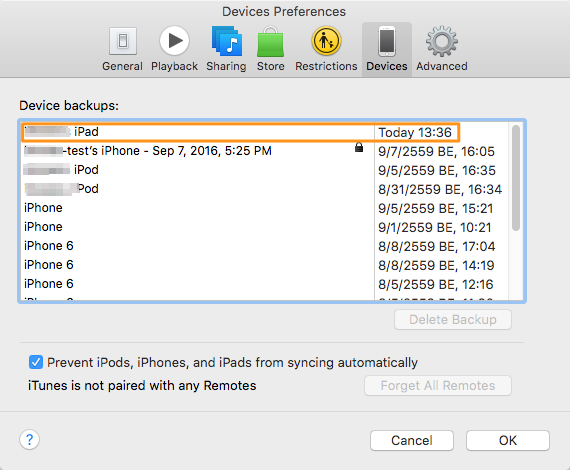This screenshot has height=470, width=570.
Task: Click the device backups list scrollbar
Action: [515, 178]
